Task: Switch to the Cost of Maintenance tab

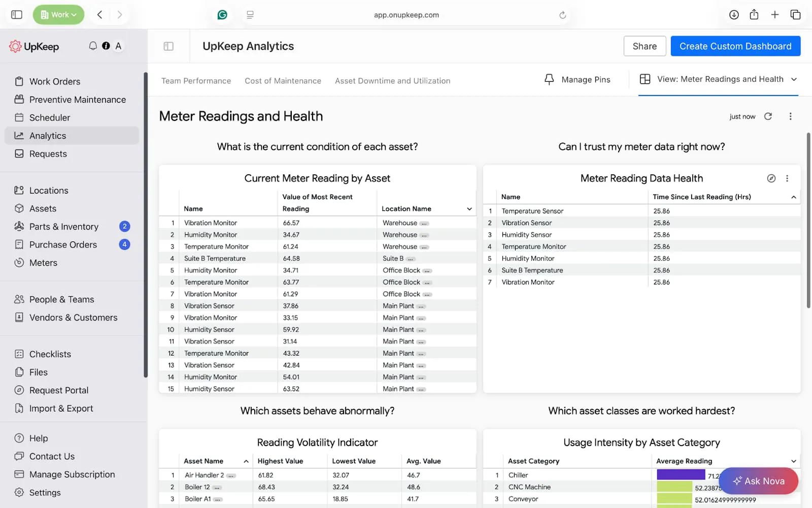Action: (283, 81)
